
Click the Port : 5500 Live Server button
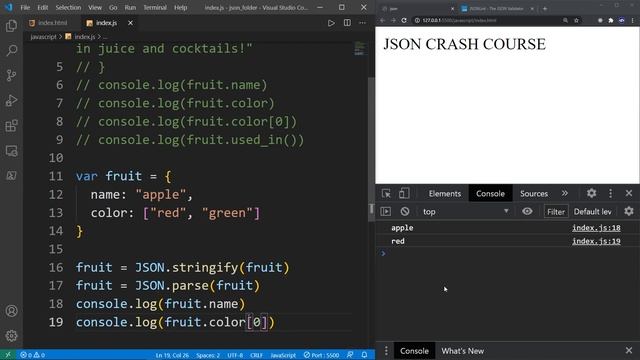click(321, 355)
